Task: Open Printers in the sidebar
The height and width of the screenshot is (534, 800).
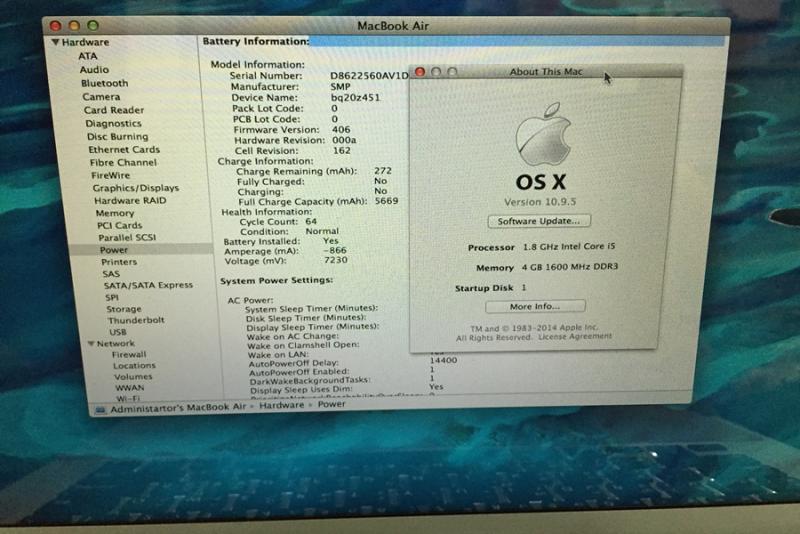Action: coord(119,262)
